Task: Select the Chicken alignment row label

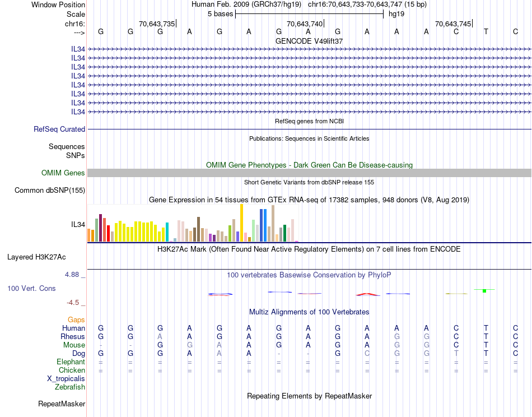Action: point(72,370)
